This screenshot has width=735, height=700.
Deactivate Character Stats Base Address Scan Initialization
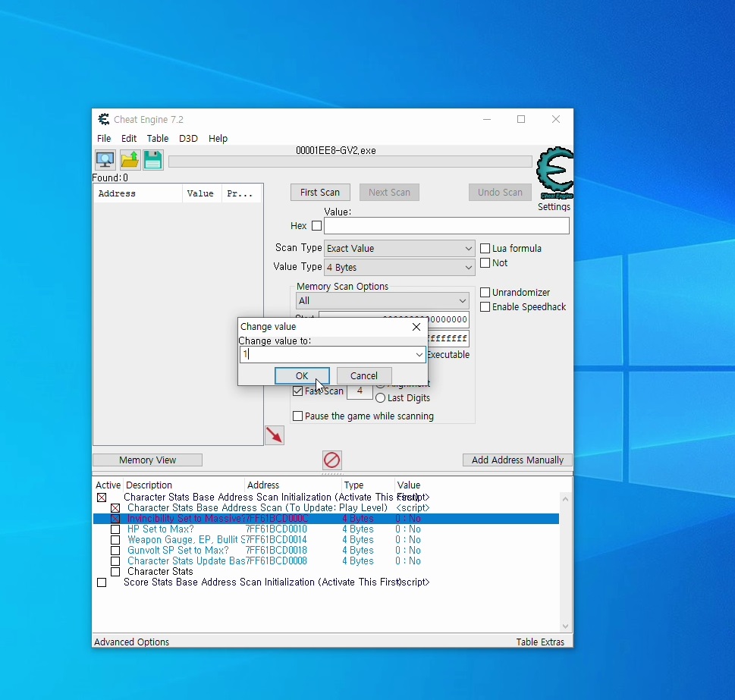(102, 498)
